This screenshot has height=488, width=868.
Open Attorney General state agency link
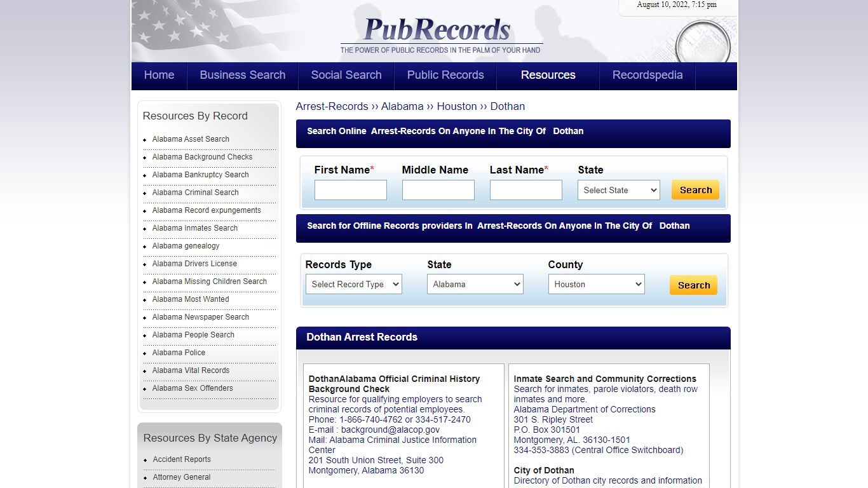click(x=182, y=477)
